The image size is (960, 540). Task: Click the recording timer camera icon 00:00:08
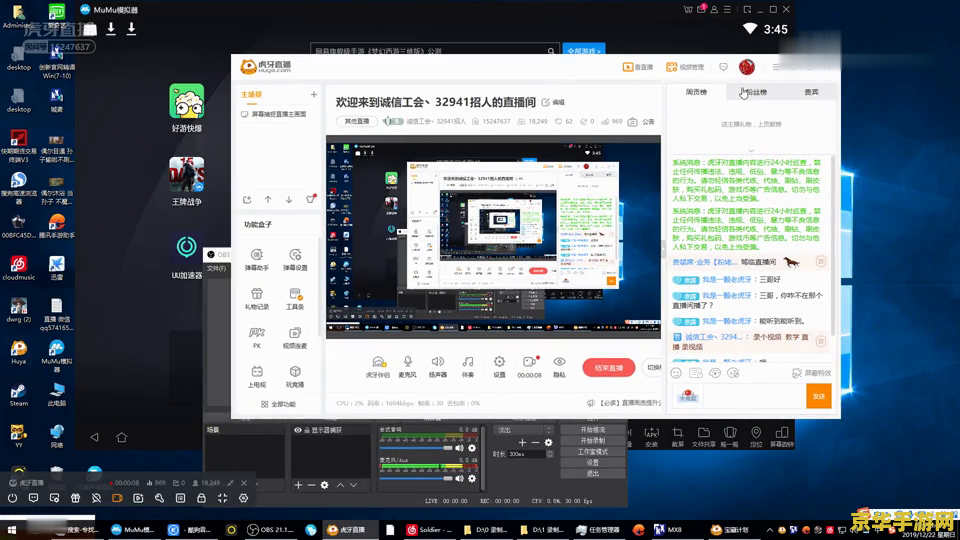(530, 367)
